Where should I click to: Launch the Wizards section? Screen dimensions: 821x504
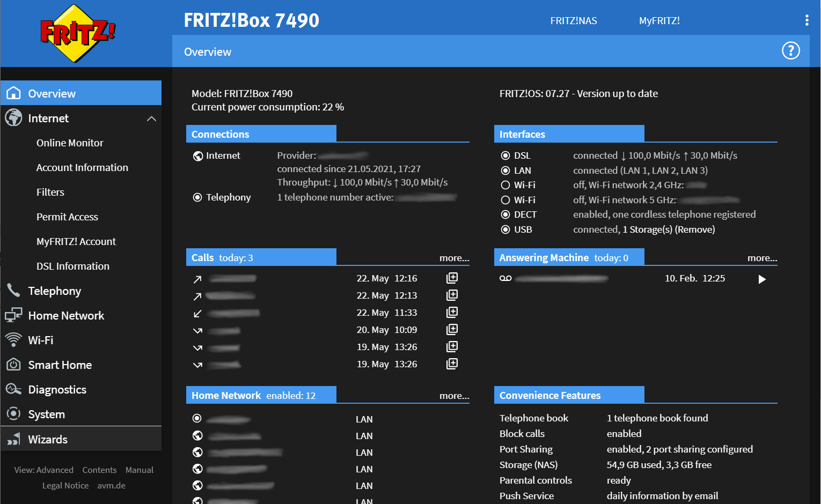pyautogui.click(x=48, y=439)
